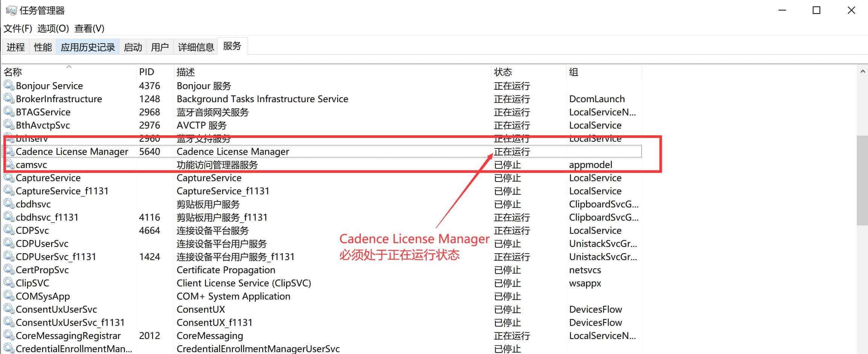The image size is (868, 354).
Task: Click the CoreMessaging description cell
Action: [x=210, y=336]
